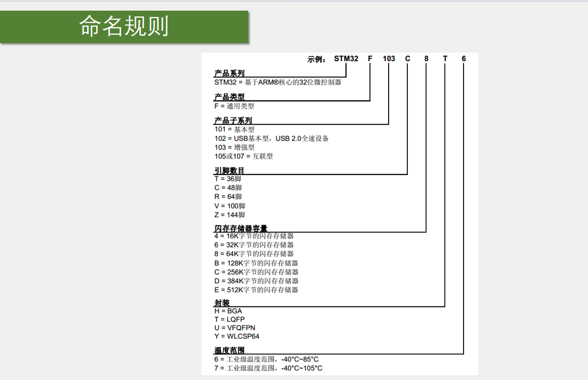Click the 4 = 16K字节 flash line
This screenshot has width=588, height=380.
click(x=254, y=236)
